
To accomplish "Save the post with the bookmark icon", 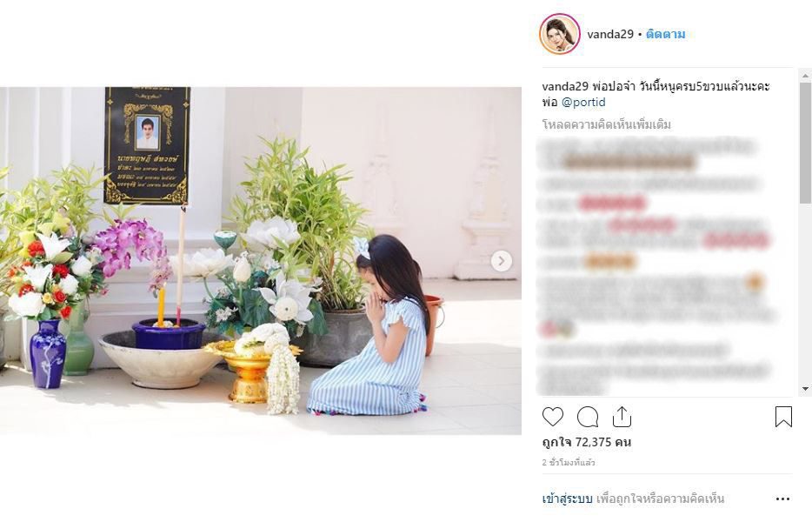I will click(x=783, y=417).
